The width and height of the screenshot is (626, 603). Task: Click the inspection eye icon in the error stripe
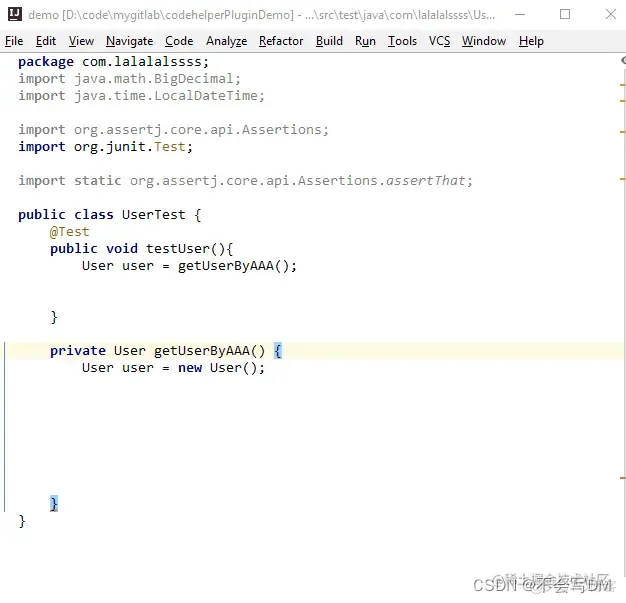click(x=623, y=60)
